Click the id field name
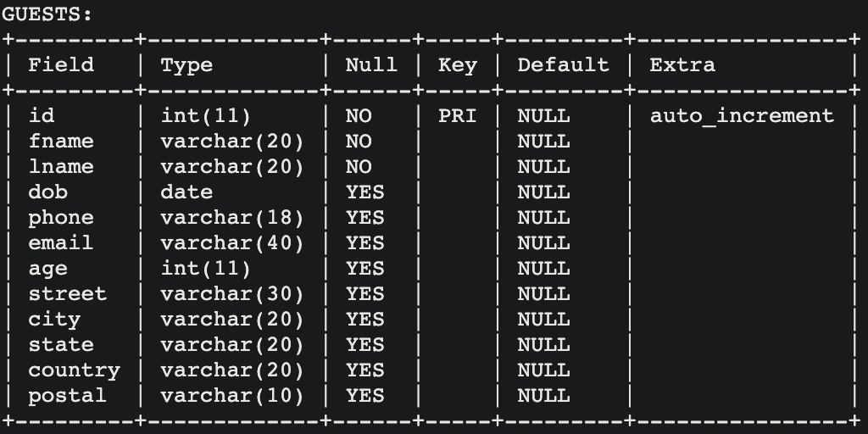The width and height of the screenshot is (868, 434). click(x=42, y=116)
